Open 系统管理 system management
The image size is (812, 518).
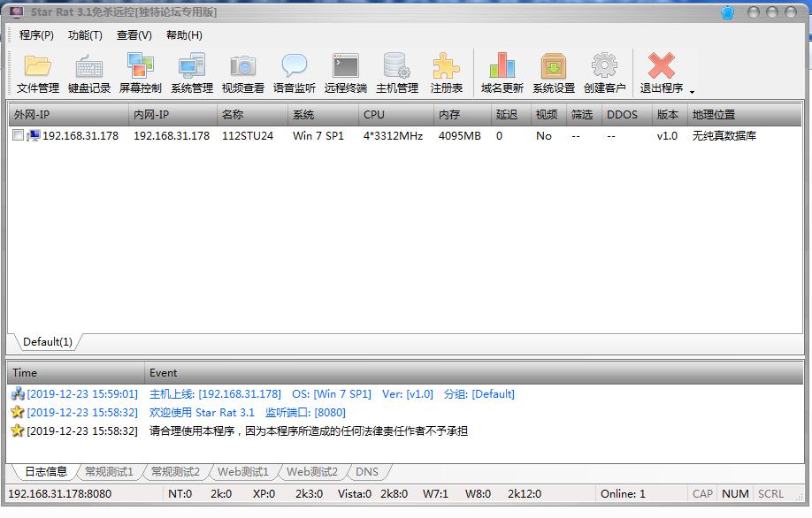click(x=192, y=73)
